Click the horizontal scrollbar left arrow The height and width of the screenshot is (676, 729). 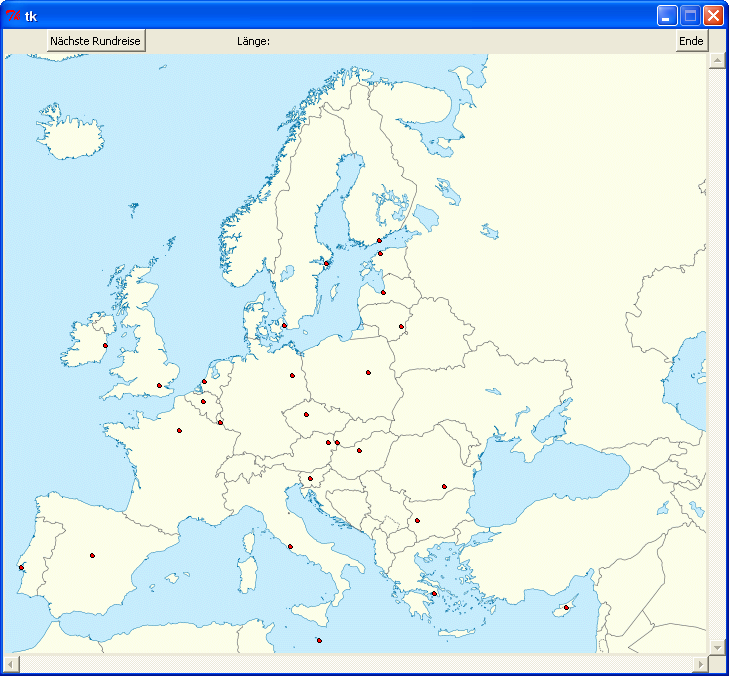point(10,664)
